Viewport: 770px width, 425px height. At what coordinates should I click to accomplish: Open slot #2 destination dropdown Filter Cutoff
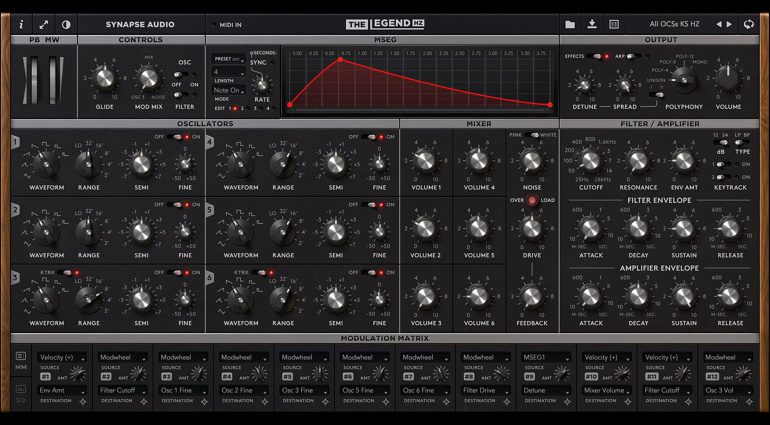point(123,391)
